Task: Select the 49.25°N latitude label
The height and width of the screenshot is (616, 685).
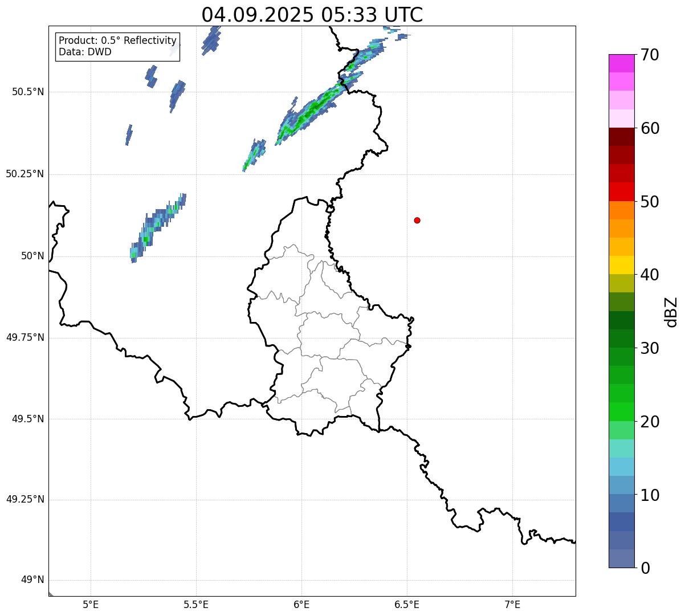Action: pyautogui.click(x=25, y=500)
